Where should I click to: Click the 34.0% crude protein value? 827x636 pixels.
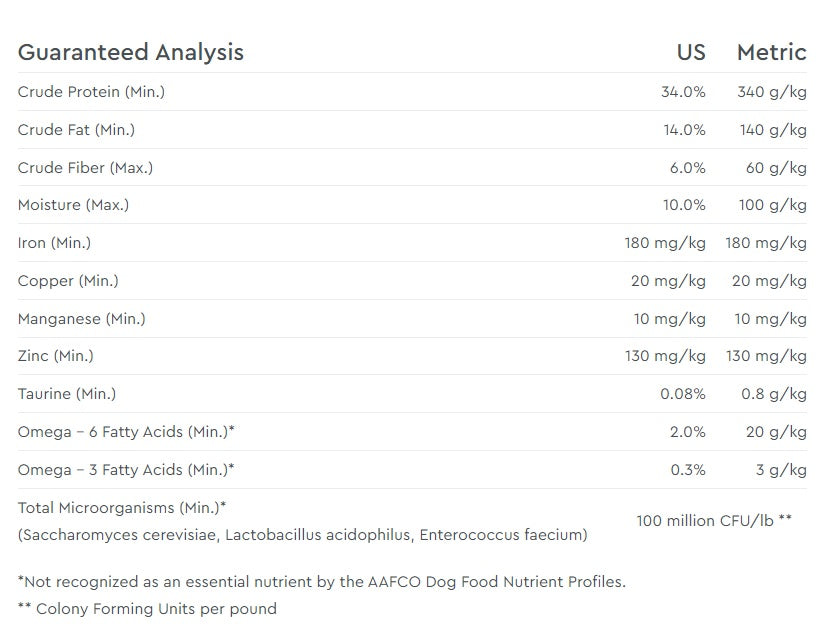coord(683,92)
